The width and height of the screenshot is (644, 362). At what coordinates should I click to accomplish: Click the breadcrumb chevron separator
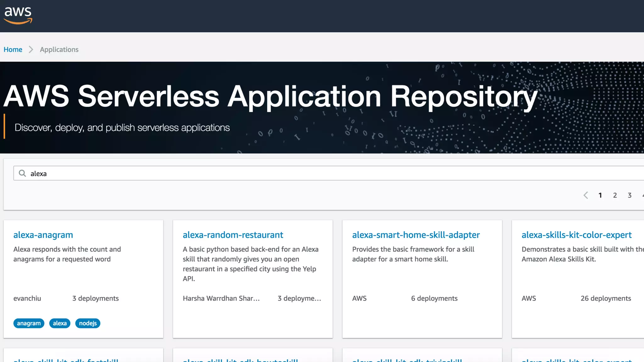click(31, 50)
